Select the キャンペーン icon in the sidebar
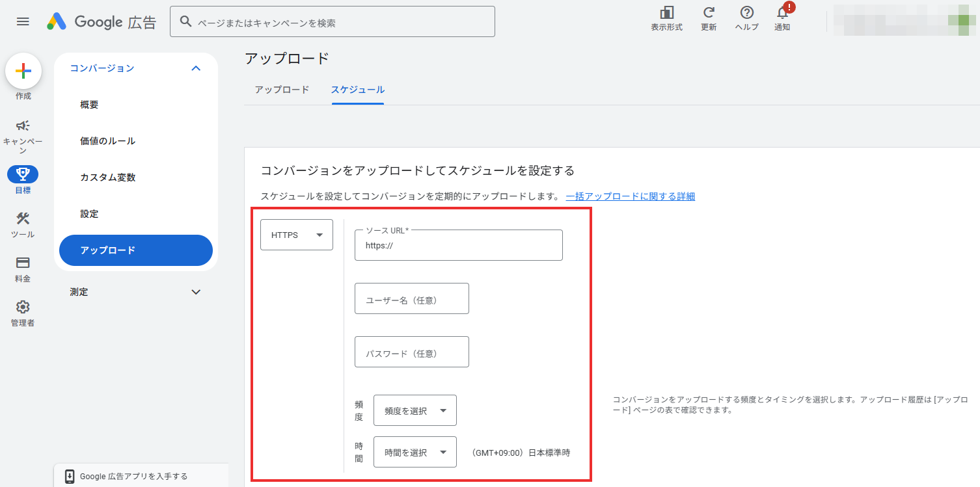Viewport: 980px width, 487px height. pos(23,127)
